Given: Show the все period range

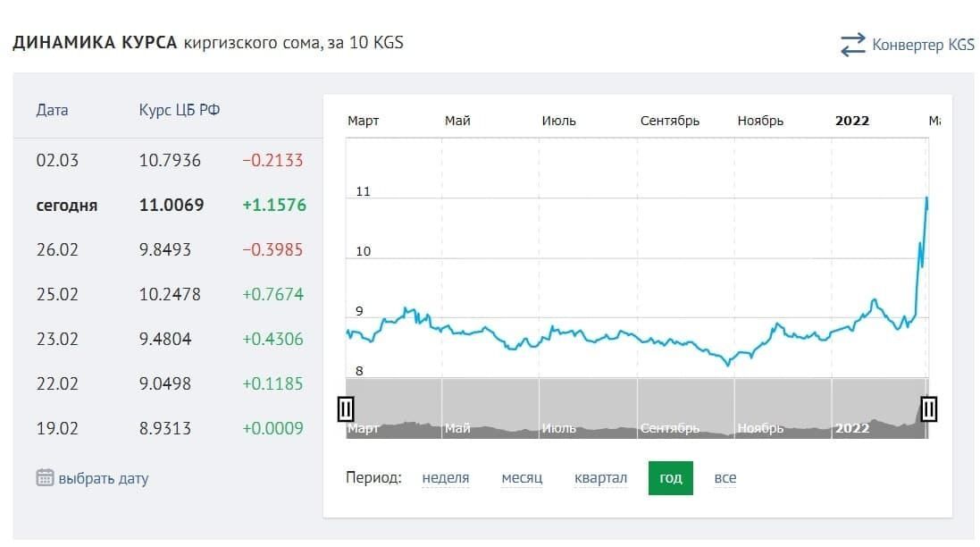Looking at the screenshot, I should click(725, 478).
